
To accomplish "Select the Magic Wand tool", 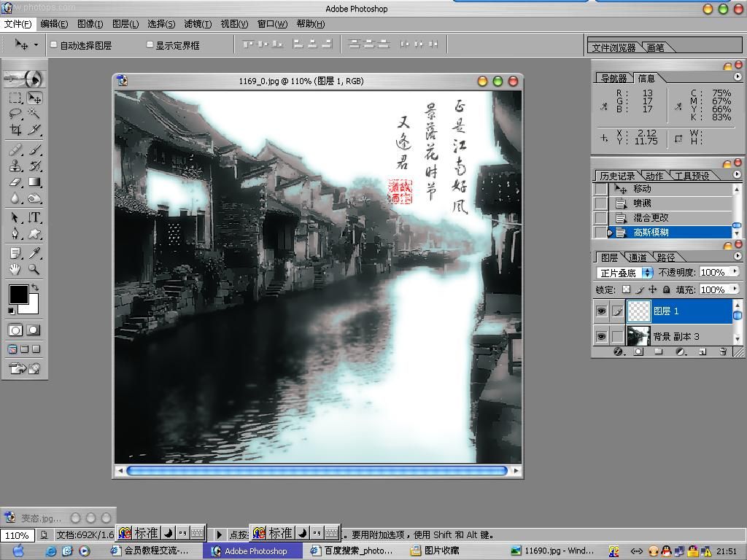I will pos(35,114).
